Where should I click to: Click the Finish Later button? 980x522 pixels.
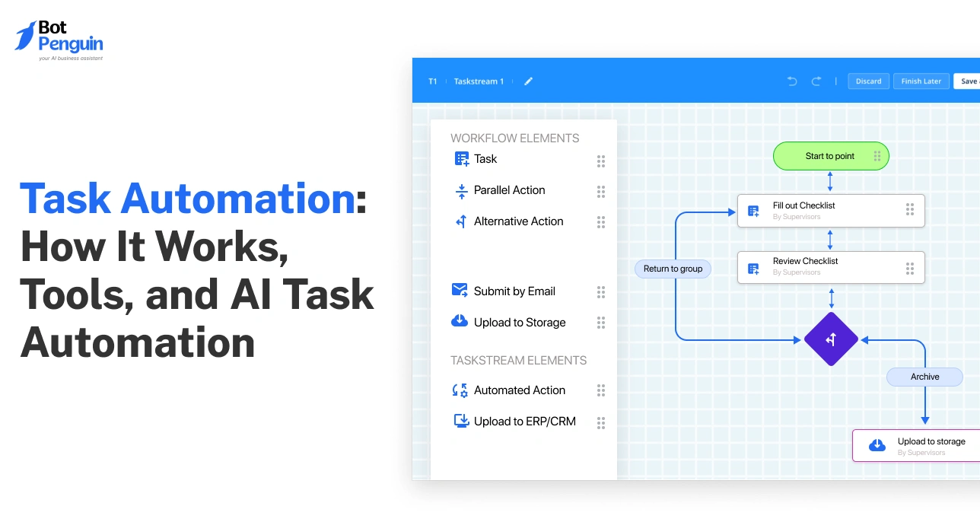921,81
